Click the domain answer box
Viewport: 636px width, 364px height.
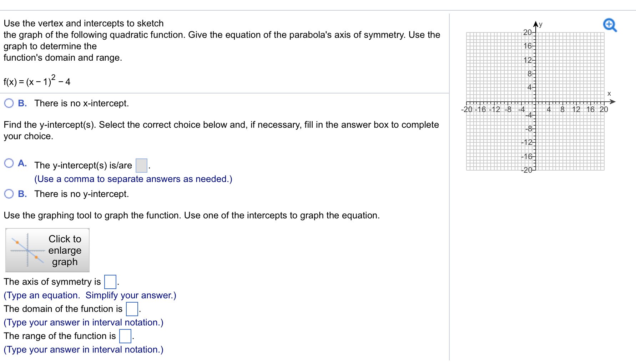(x=132, y=309)
